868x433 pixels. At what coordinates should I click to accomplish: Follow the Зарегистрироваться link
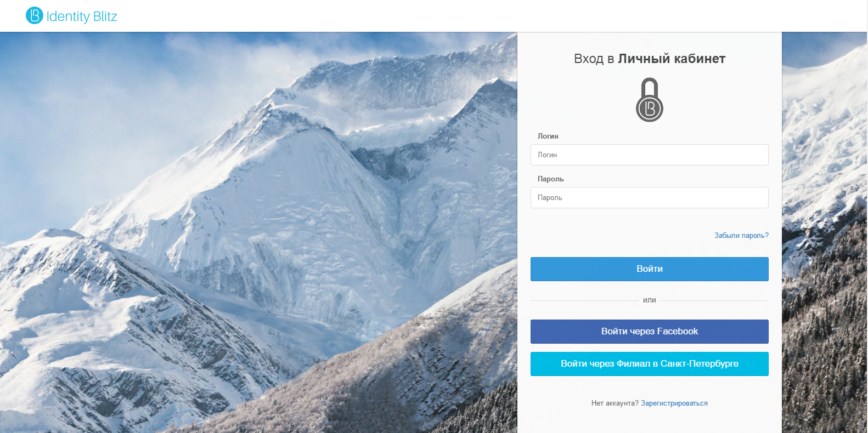[x=674, y=403]
